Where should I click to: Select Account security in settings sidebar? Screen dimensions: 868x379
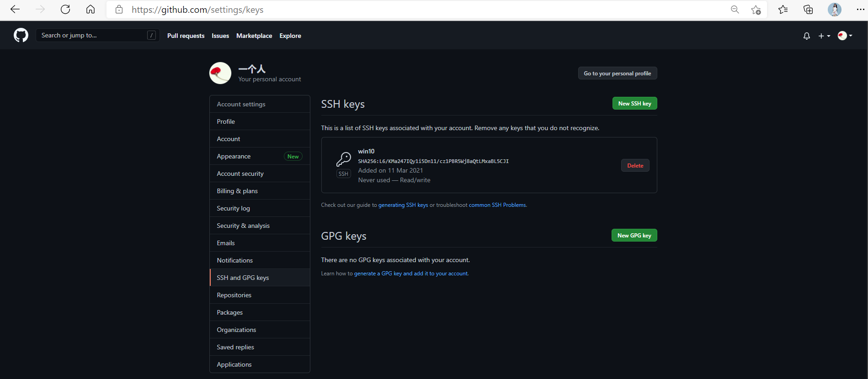coord(240,174)
